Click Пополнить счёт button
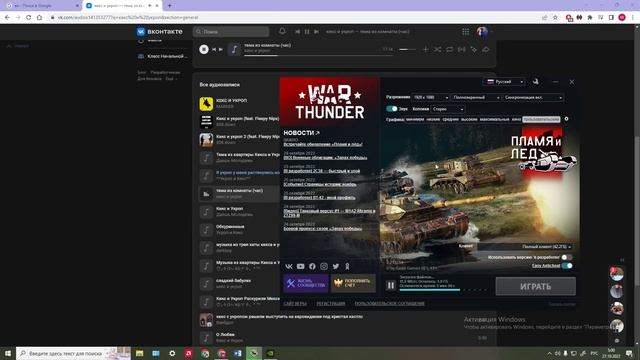The width and height of the screenshot is (640, 360). click(353, 283)
